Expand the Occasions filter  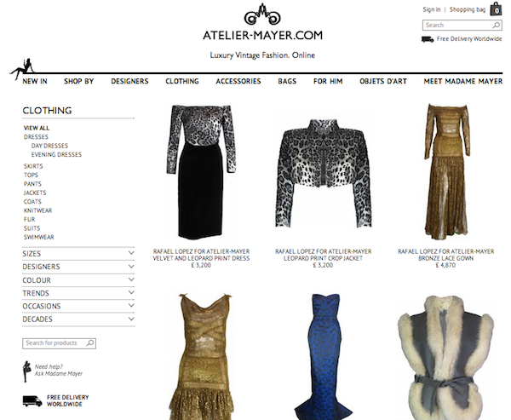(78, 306)
